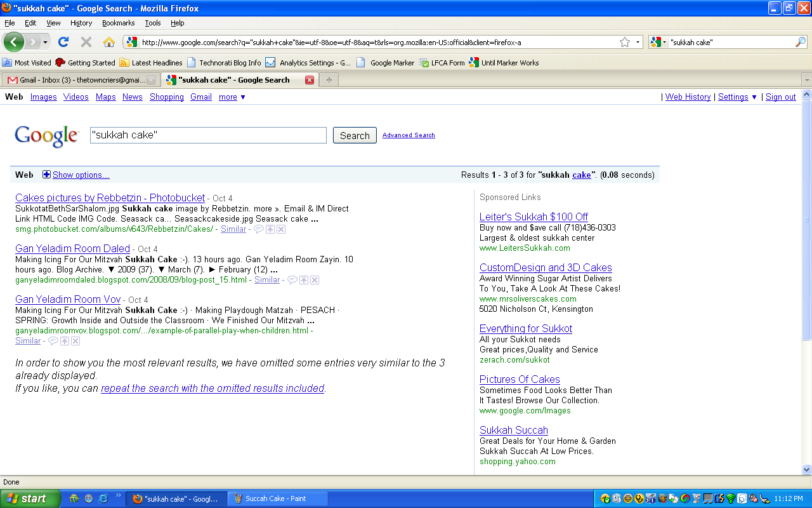The image size is (812, 508).
Task: Open the File menu
Action: tap(10, 23)
